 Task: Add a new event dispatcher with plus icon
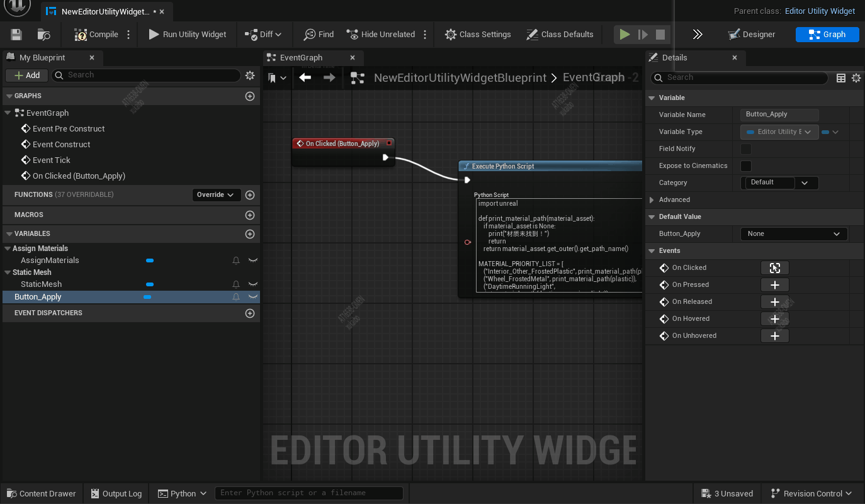tap(250, 313)
